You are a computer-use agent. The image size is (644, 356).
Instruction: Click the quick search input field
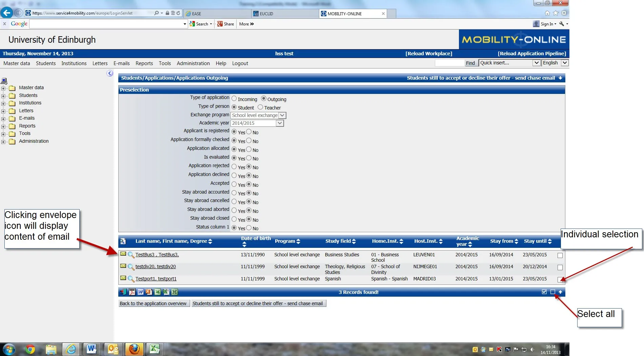click(x=450, y=63)
